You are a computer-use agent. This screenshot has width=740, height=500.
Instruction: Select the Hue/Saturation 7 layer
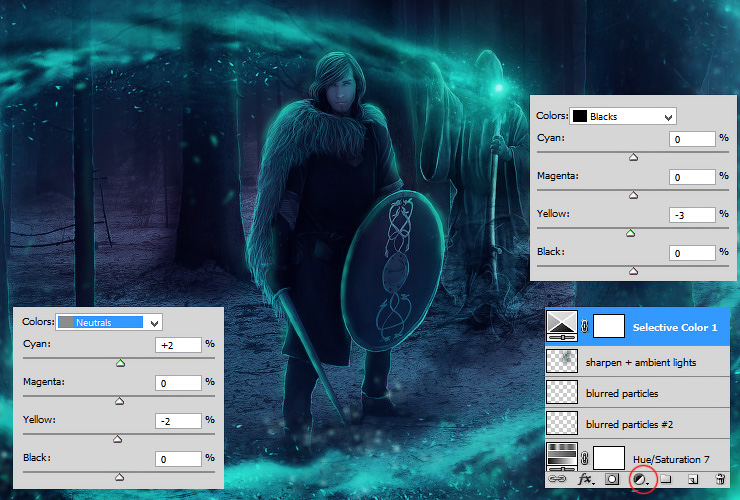[637, 456]
